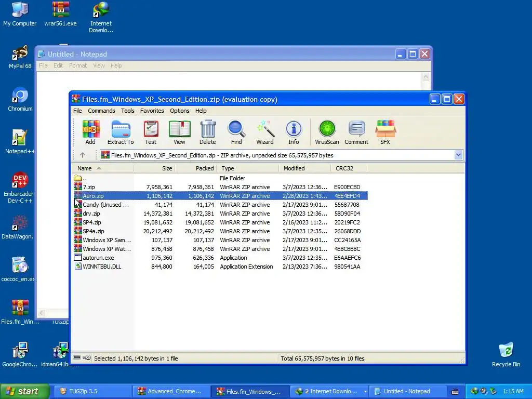The width and height of the screenshot is (532, 399).
Task: Select the drv.zip file
Action: [220, 214]
